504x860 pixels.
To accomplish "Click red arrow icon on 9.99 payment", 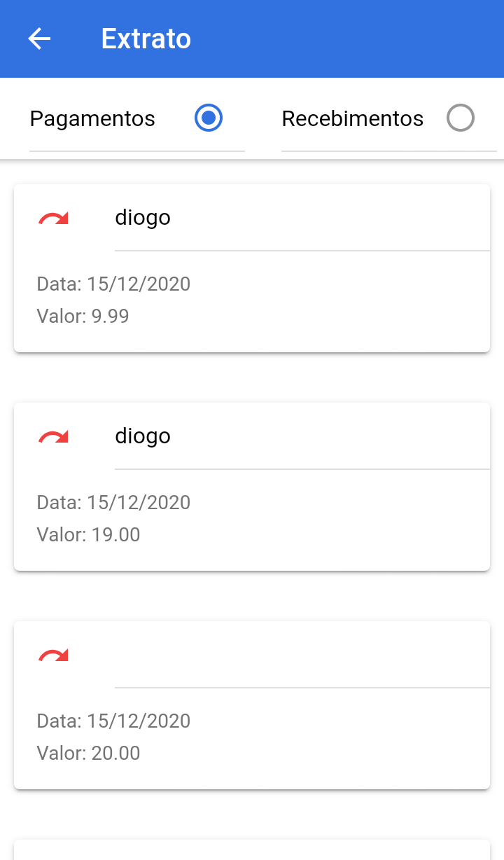I will [53, 219].
